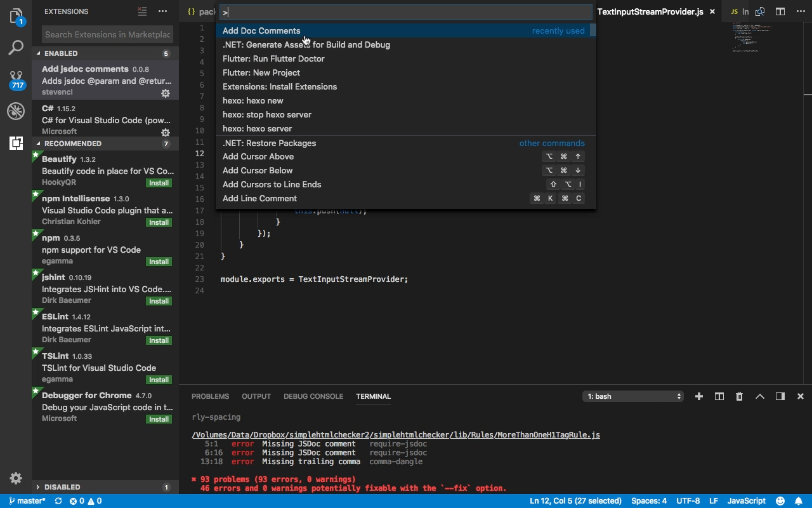Run .NET: Generate Assets for Build and Debug
812x508 pixels.
click(406, 44)
